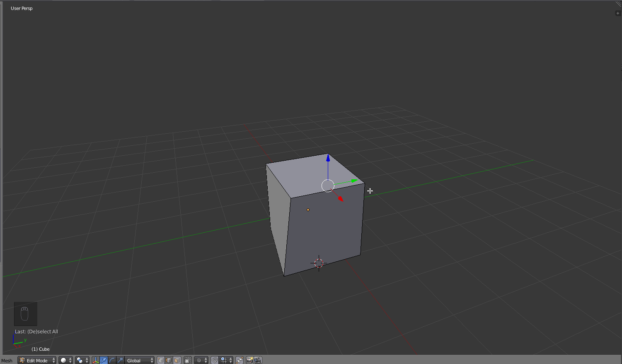Open the proportional editing dropdown
The width and height of the screenshot is (622, 364).
(201, 360)
